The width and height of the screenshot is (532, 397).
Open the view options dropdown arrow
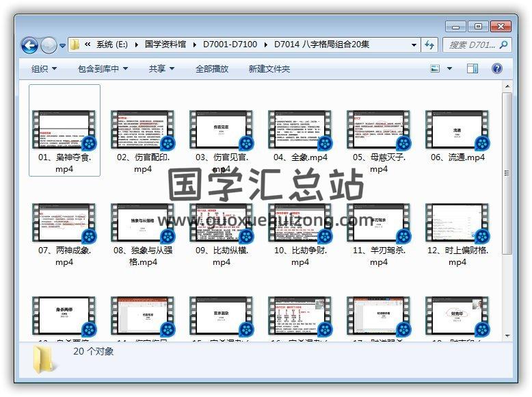(x=449, y=68)
